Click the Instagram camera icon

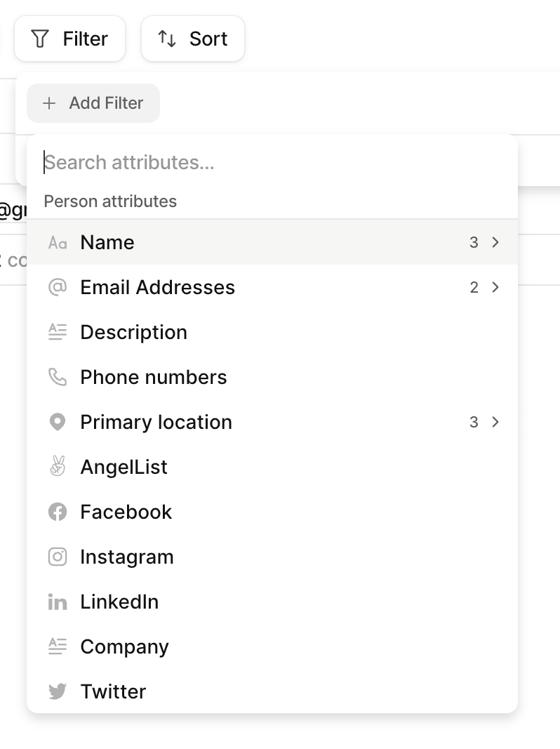pyautogui.click(x=58, y=557)
